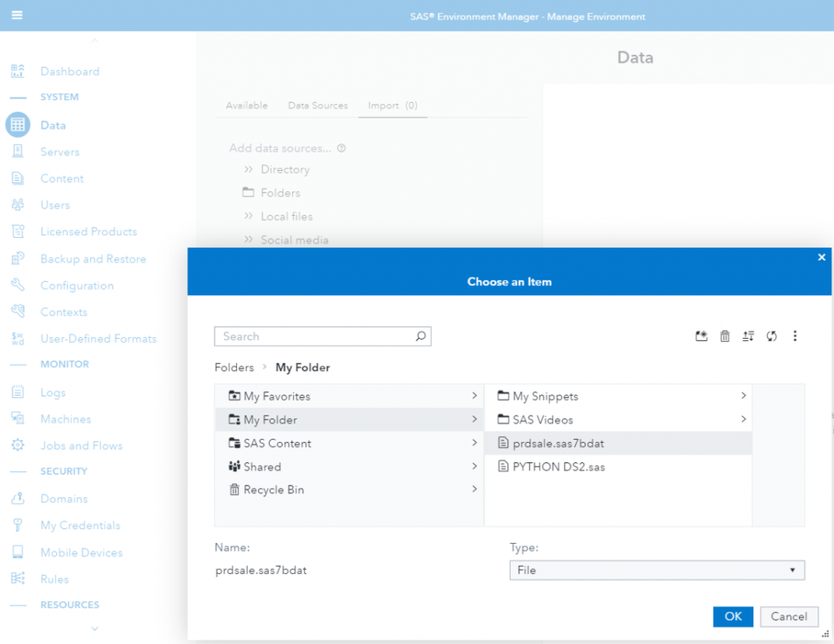Select My Favorites in folder tree
Image resolution: width=834 pixels, height=644 pixels.
pyautogui.click(x=276, y=396)
